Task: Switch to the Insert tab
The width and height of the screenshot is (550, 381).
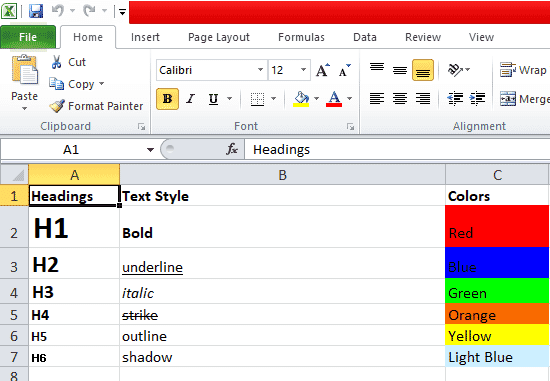Action: tap(145, 37)
